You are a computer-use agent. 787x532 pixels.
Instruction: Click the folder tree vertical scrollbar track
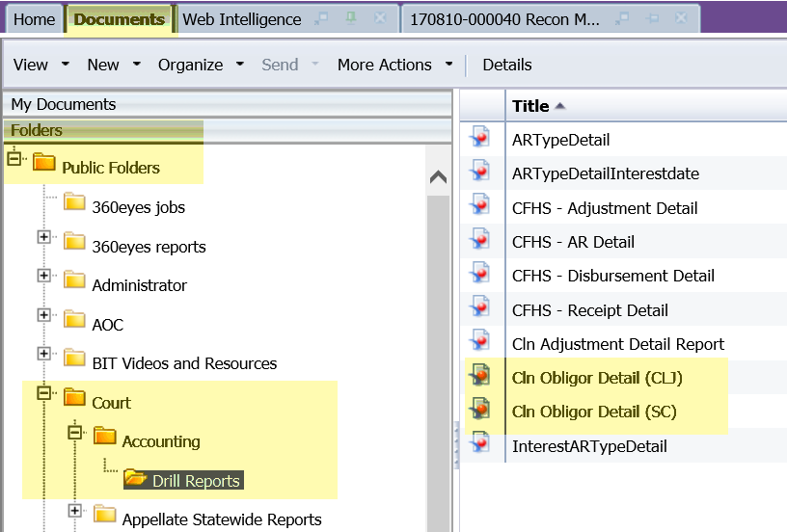(x=438, y=361)
